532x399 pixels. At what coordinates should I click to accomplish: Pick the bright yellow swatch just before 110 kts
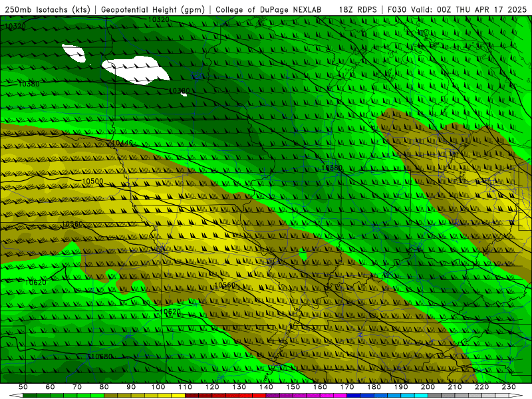[x=178, y=395]
